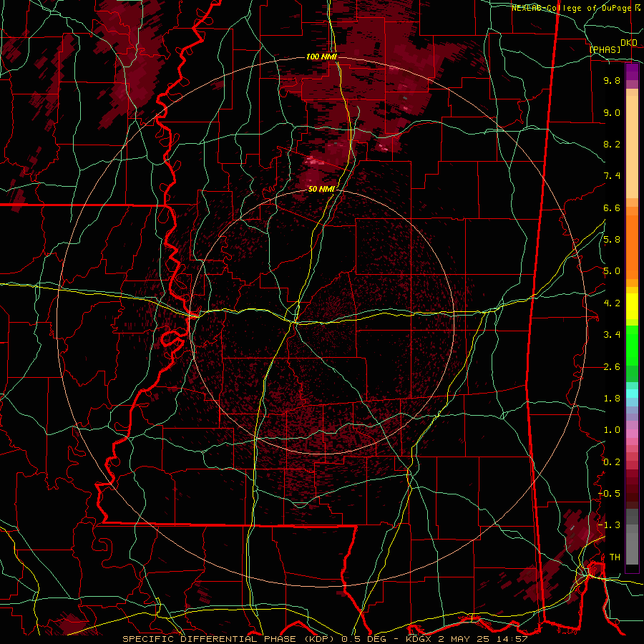644x644 pixels.
Task: Click the "50 NMI" range ring label
Action: (321, 189)
